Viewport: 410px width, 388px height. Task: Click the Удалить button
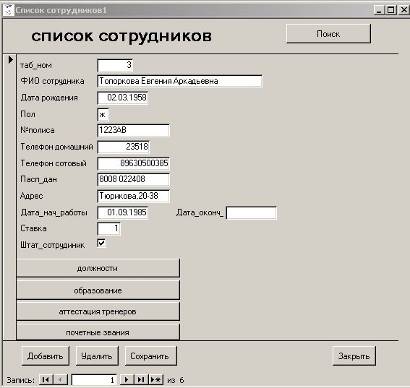(97, 356)
